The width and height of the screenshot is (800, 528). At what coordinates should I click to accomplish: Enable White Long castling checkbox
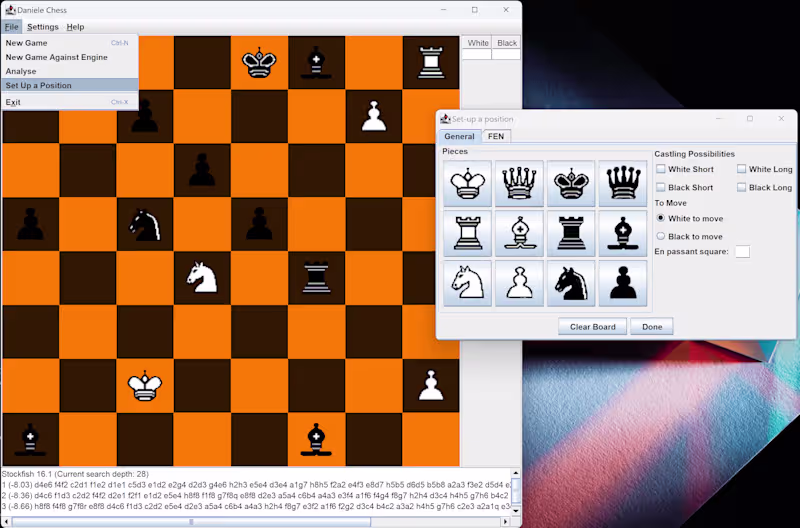(741, 169)
